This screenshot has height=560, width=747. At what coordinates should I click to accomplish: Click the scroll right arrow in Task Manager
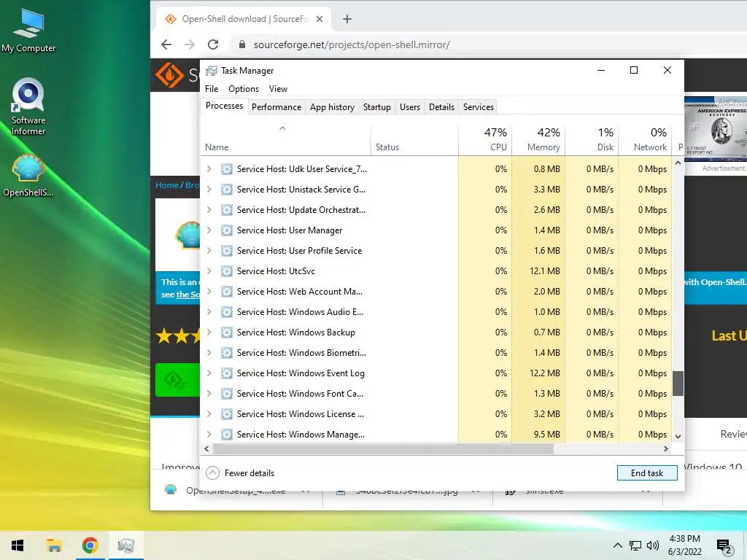pos(665,448)
